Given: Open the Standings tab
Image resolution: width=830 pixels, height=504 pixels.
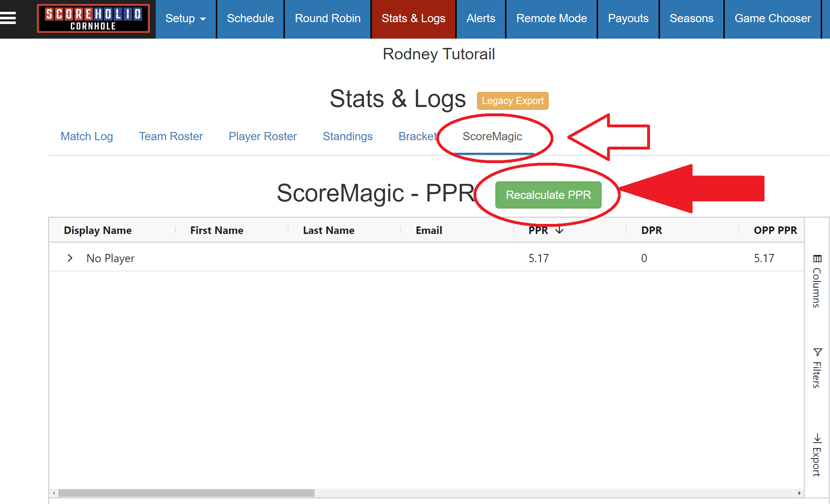Looking at the screenshot, I should pyautogui.click(x=348, y=136).
